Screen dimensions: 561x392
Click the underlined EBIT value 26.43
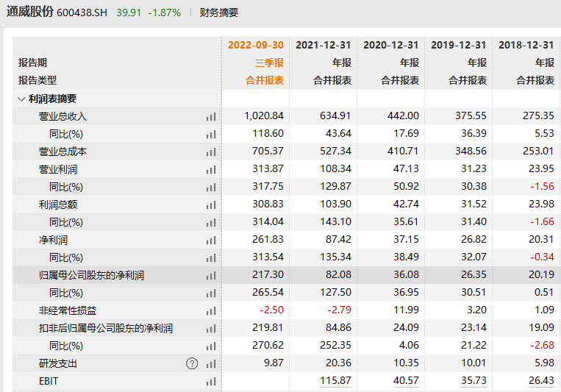pyautogui.click(x=541, y=380)
